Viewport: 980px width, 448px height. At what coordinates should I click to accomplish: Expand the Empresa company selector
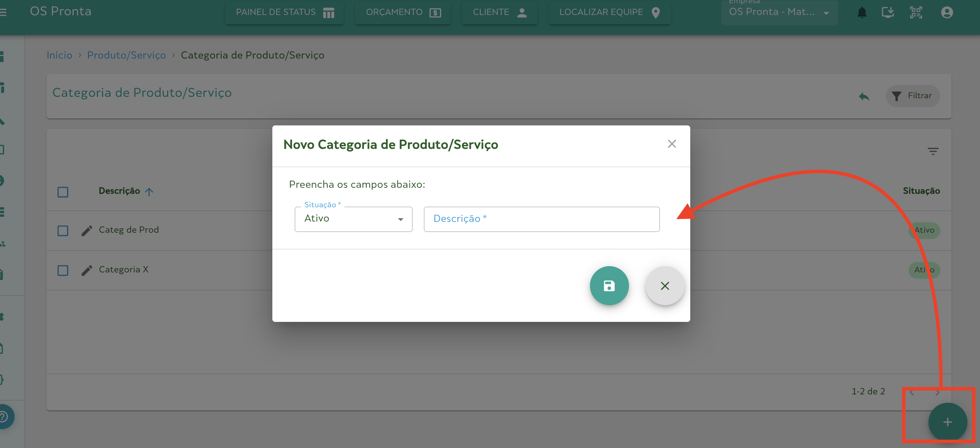(x=779, y=13)
